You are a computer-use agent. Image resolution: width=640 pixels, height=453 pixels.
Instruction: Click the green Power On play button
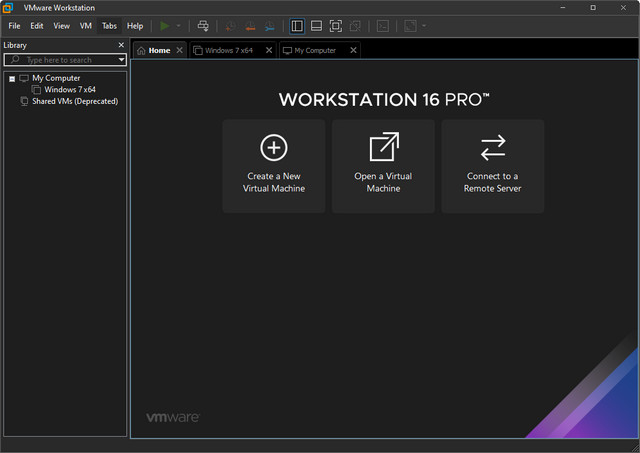(x=165, y=26)
